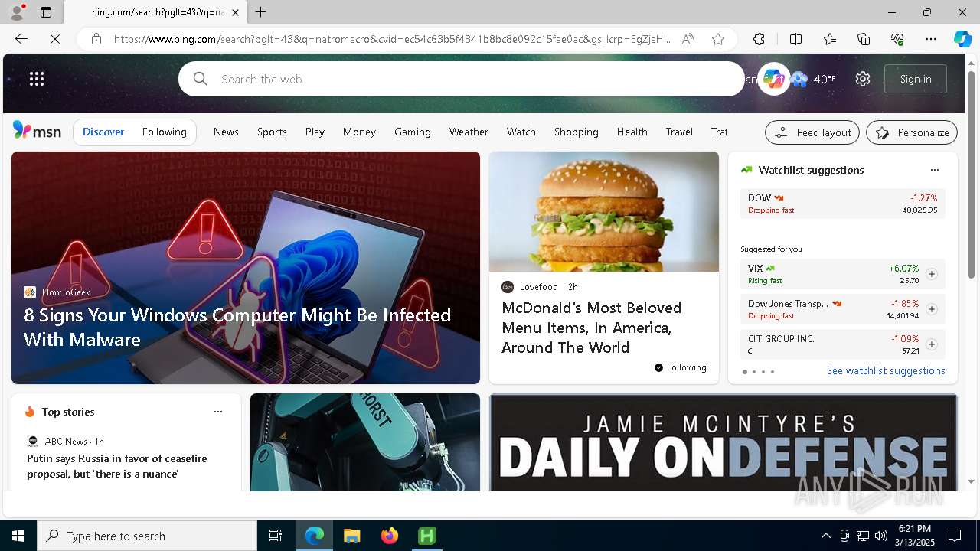The image size is (980, 551).
Task: Open the Collections icon
Action: (864, 39)
